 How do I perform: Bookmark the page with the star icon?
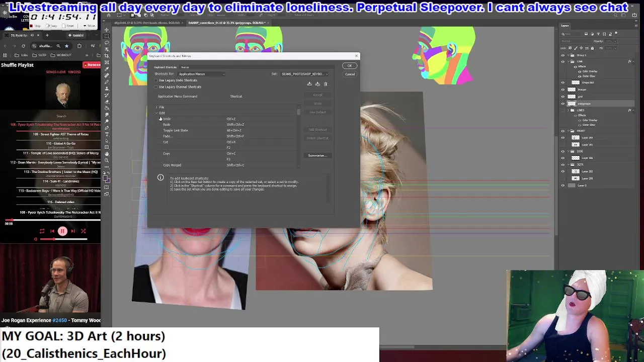pos(66,46)
